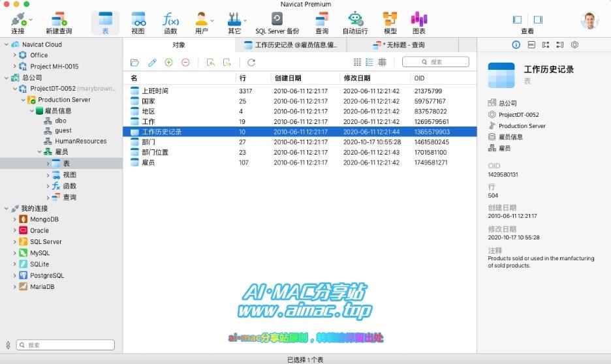Expand the 视图 node under 雇员
Image resolution: width=611 pixels, height=364 pixels.
point(48,175)
